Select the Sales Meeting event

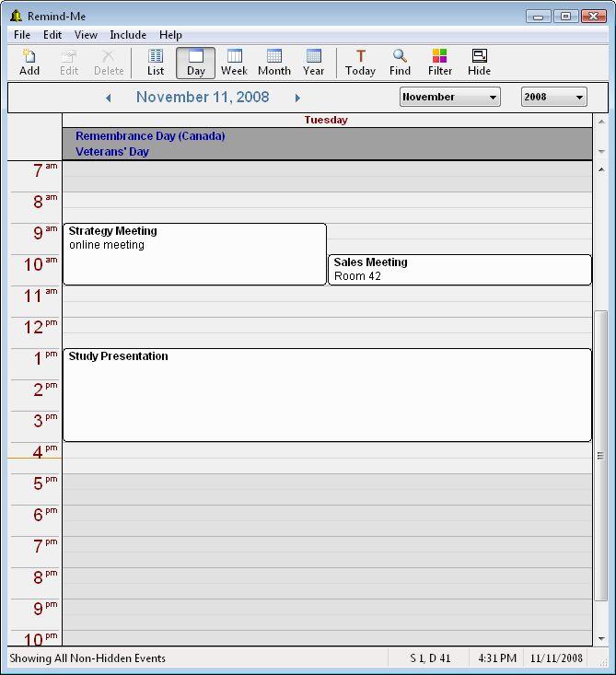[x=459, y=270]
